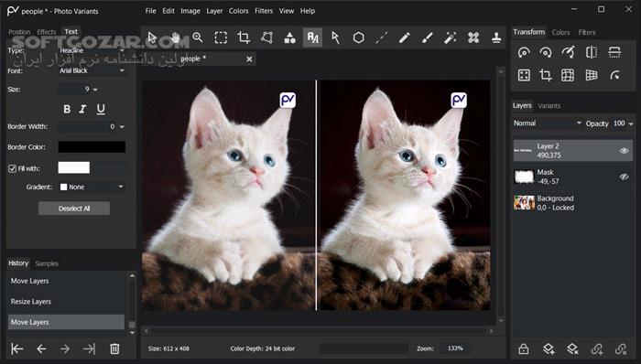Open the Gradient dropdown set to None

tap(92, 187)
